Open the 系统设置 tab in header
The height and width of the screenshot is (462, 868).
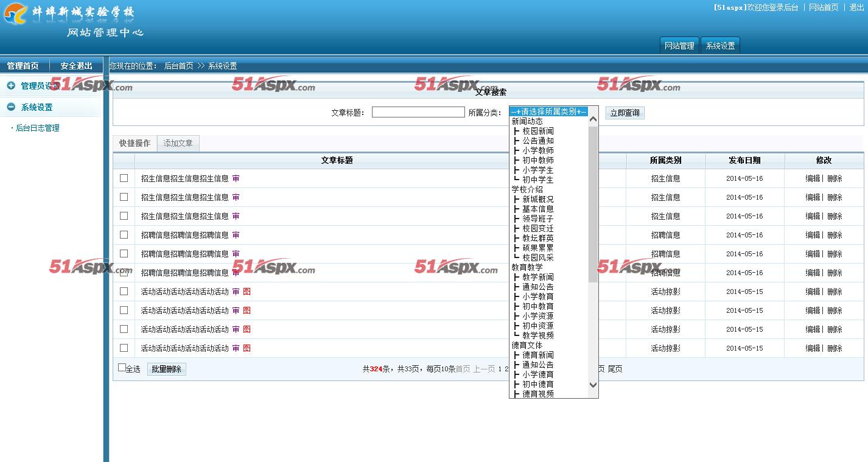tap(720, 46)
